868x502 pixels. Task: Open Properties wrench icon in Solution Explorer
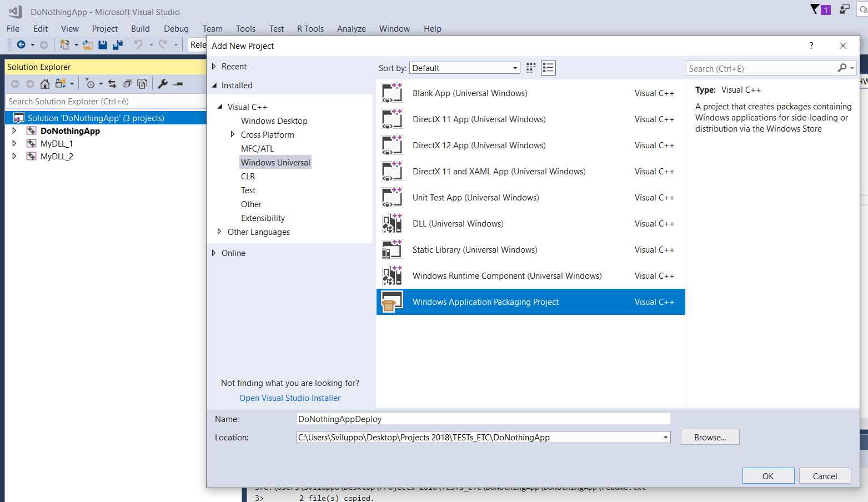click(x=163, y=84)
